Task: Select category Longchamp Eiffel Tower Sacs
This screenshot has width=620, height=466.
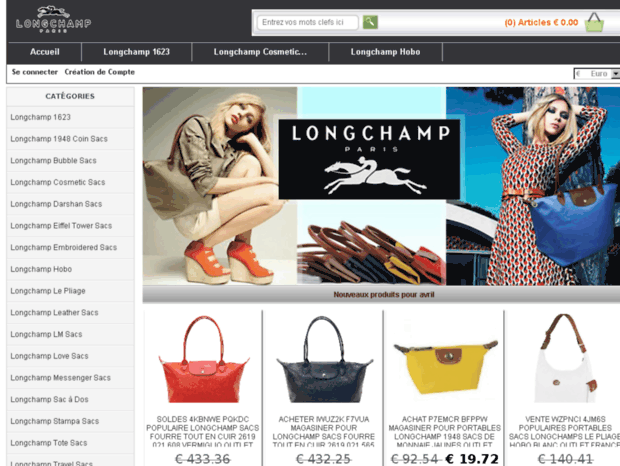Action: (70, 226)
